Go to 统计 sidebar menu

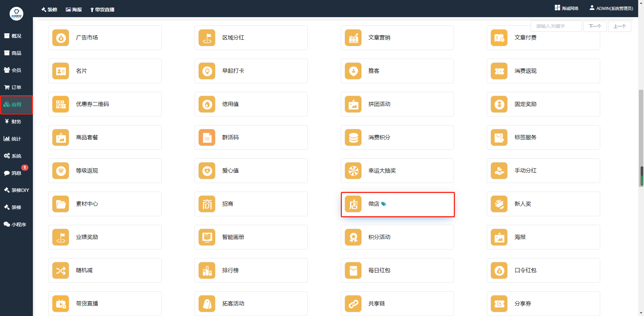click(x=16, y=139)
